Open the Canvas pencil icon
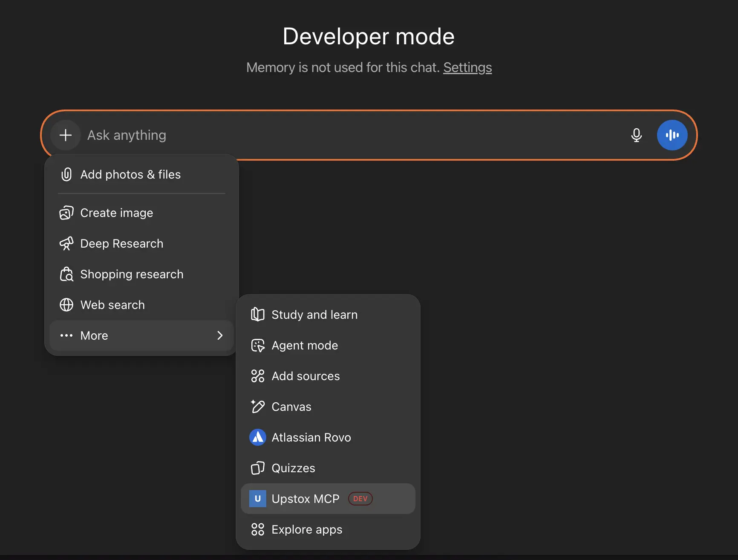The image size is (738, 560). click(x=258, y=407)
